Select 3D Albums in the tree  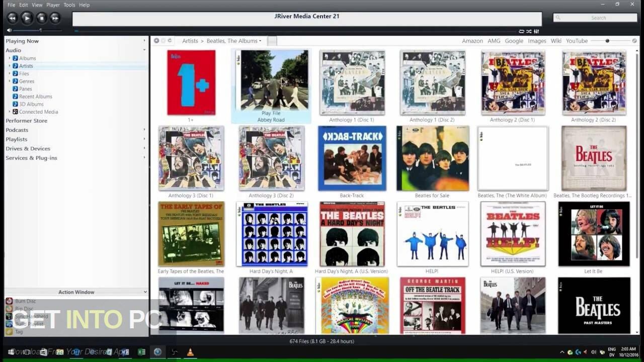click(31, 104)
